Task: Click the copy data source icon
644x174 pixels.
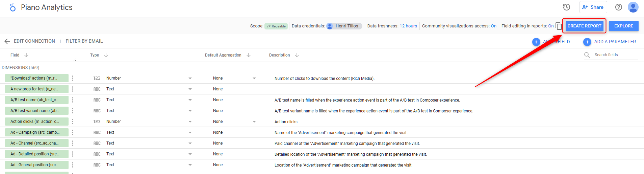Action: point(559,26)
